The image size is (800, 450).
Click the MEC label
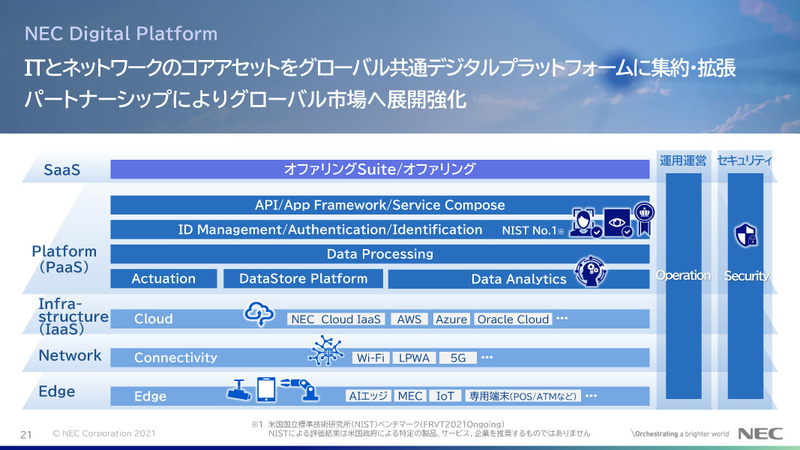coord(410,396)
